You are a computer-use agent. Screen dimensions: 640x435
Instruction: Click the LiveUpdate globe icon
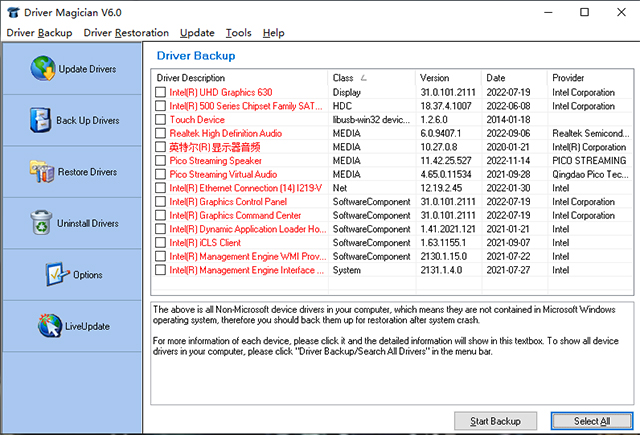pyautogui.click(x=49, y=326)
